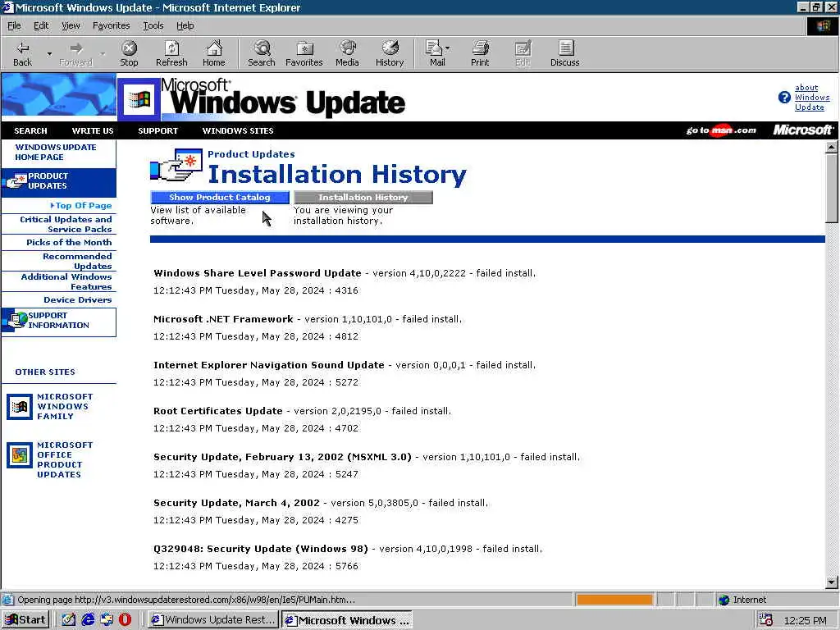Open the about Windows Update link
The width and height of the screenshot is (840, 630).
pos(811,97)
